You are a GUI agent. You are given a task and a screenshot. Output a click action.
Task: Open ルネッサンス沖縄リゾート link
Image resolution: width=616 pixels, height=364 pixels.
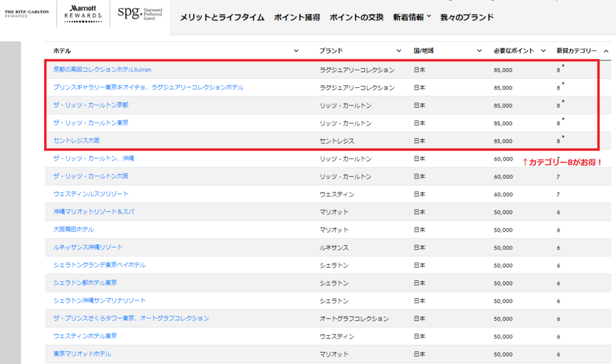(88, 247)
